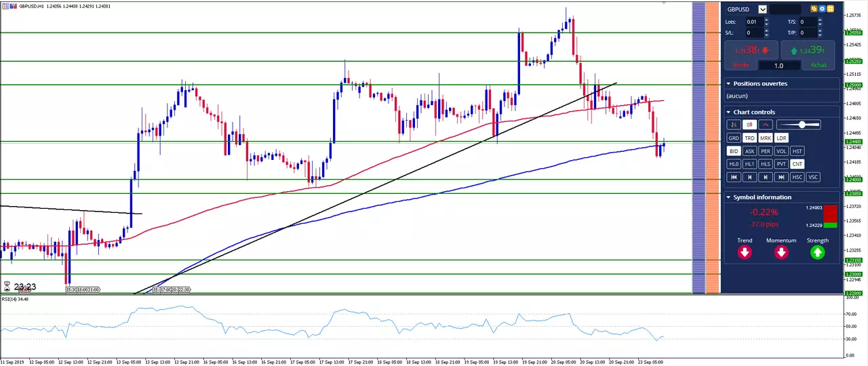Toggle the TRD trade levels button
The width and height of the screenshot is (868, 366).
(749, 138)
